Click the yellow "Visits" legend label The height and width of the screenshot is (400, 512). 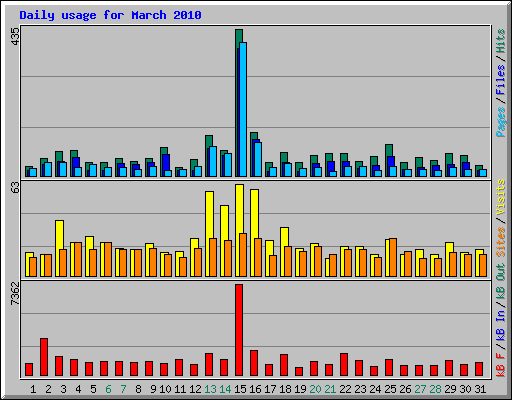501,198
